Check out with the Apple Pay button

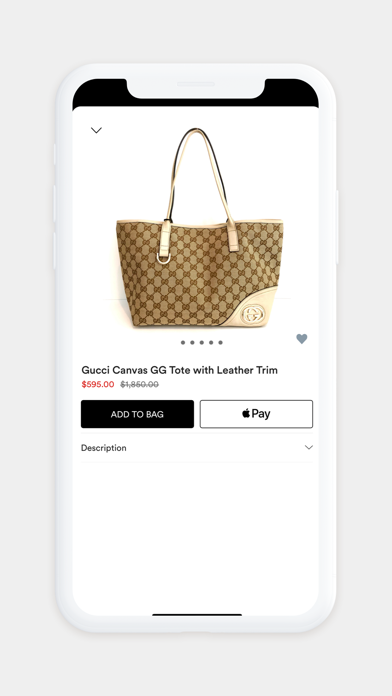click(256, 414)
